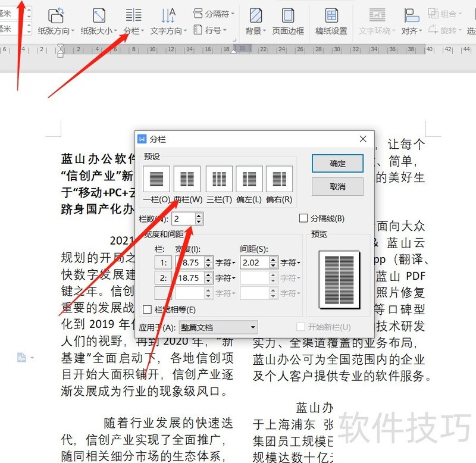This screenshot has width=476, height=463.
Task: Select the three columns (三栏) preset
Action: point(219,179)
